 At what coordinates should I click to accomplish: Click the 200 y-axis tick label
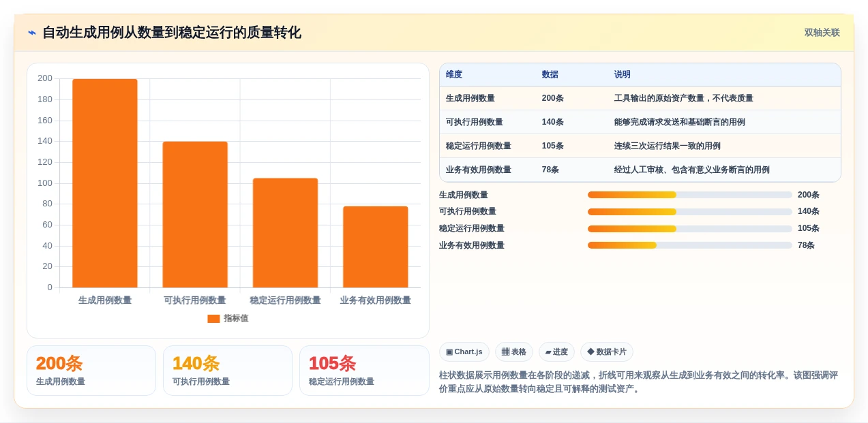click(x=45, y=78)
